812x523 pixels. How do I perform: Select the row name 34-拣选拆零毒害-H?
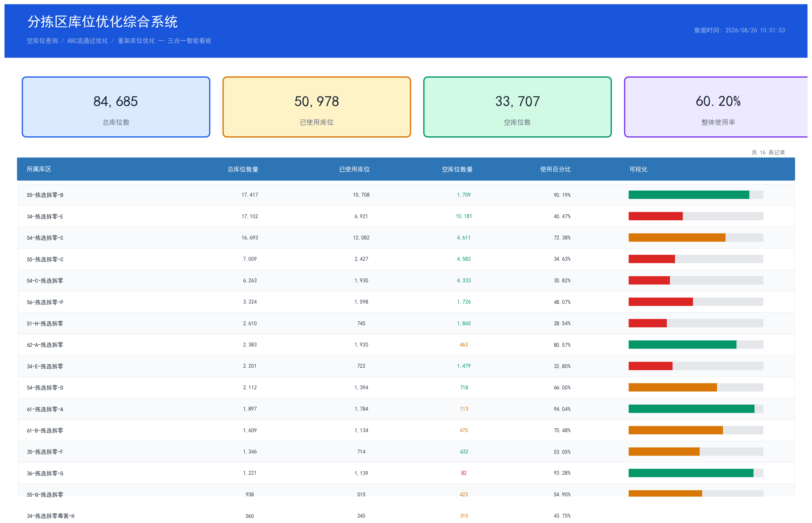pyautogui.click(x=51, y=516)
